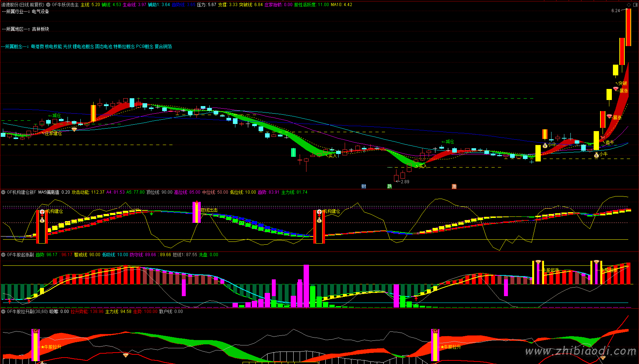Click the 突破 signal label
The height and width of the screenshot is (364, 639).
coord(623,83)
